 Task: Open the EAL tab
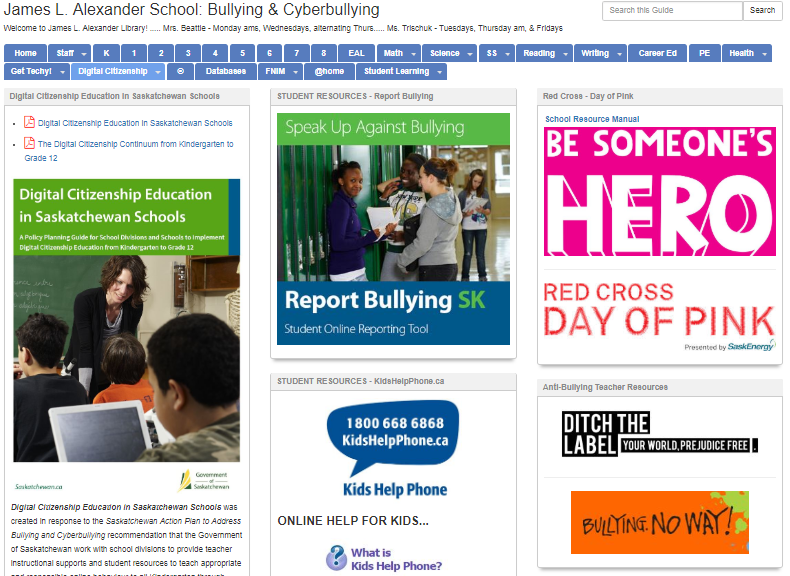point(356,53)
